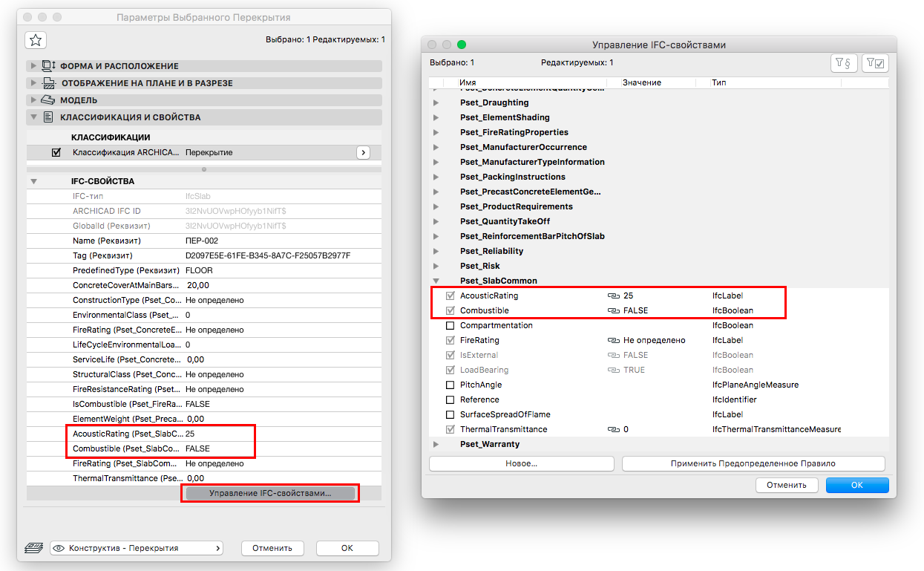Click the Классификация и свойства panel icon
Image resolution: width=924 pixels, height=571 pixels.
pyautogui.click(x=48, y=117)
